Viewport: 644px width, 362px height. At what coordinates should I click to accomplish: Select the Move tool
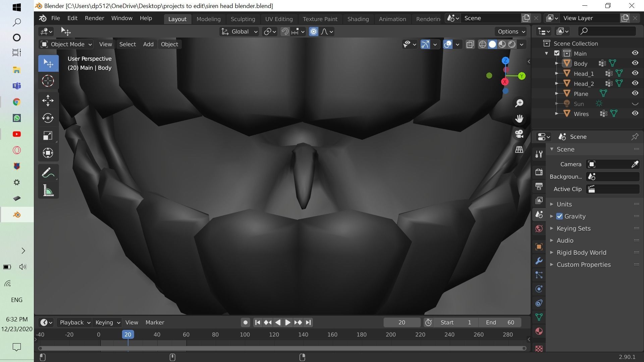48,100
